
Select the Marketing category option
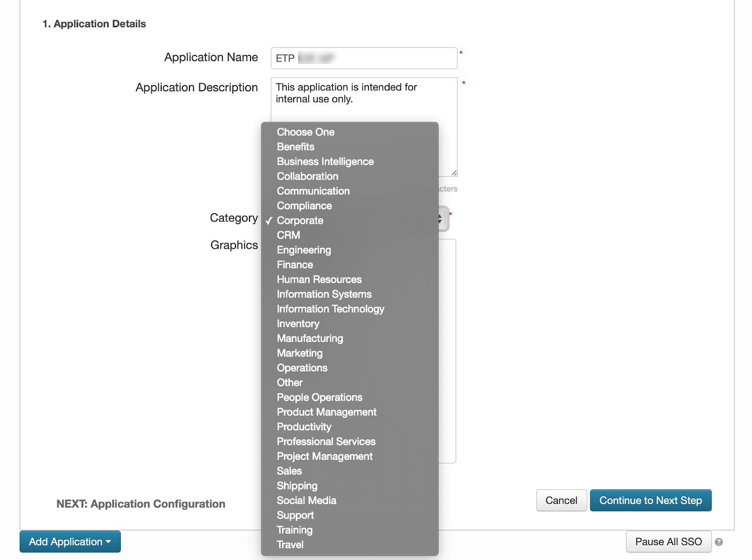[299, 353]
